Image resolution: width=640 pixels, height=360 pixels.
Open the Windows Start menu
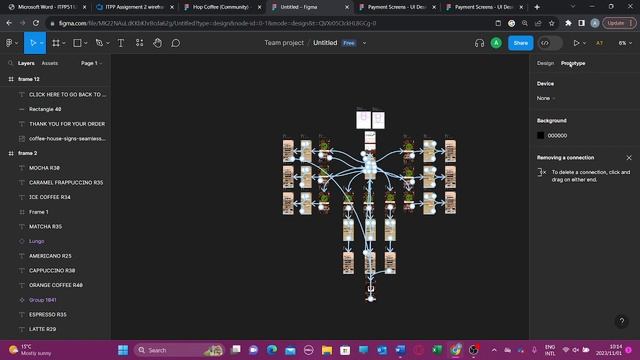123,350
